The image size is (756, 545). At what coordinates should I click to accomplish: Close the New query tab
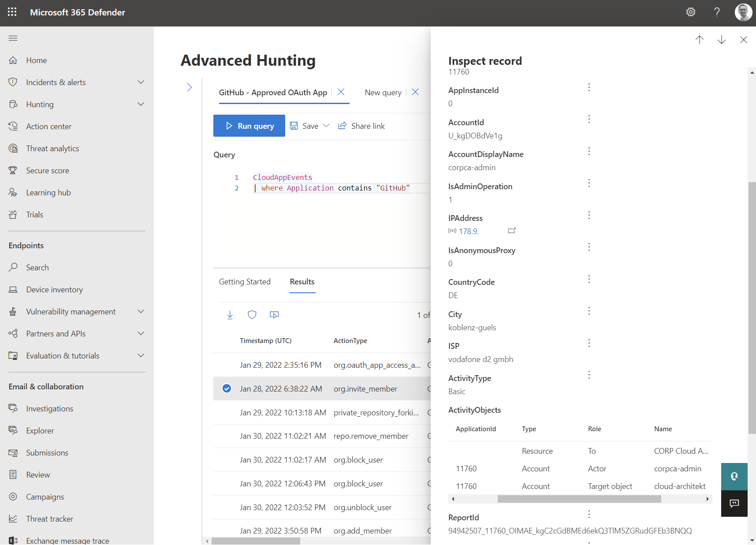pos(415,92)
